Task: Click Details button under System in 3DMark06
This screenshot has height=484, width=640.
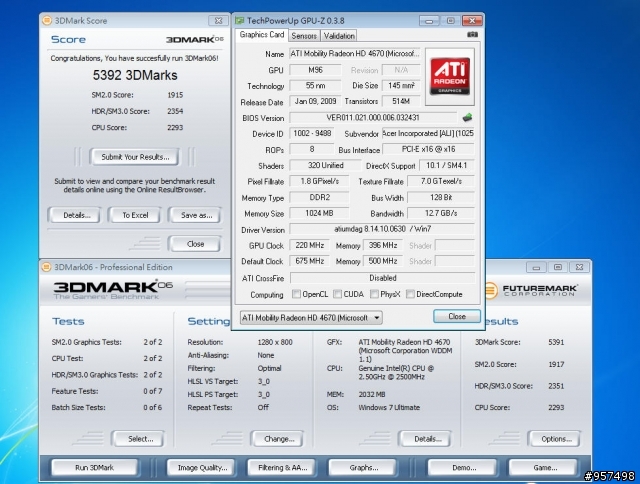Action: tap(427, 439)
